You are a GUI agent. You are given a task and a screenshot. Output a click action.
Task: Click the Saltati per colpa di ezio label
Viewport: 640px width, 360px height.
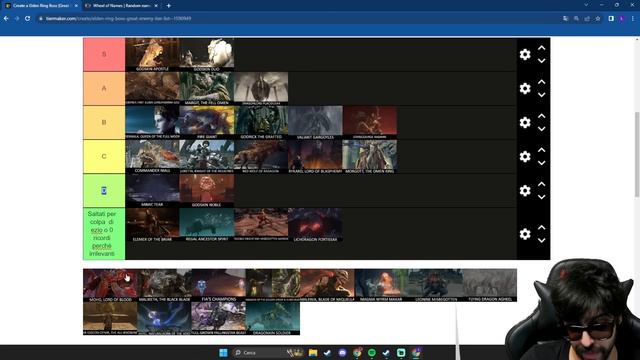tap(104, 233)
